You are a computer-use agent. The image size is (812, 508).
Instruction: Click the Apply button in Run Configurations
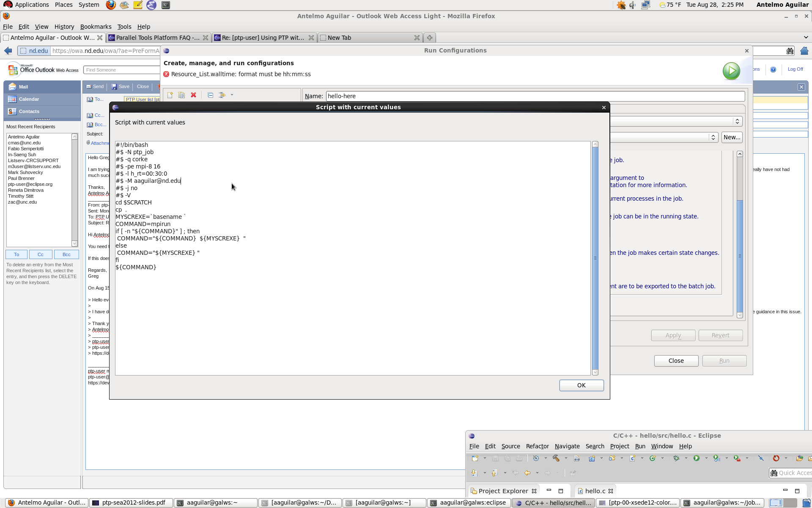pos(673,335)
